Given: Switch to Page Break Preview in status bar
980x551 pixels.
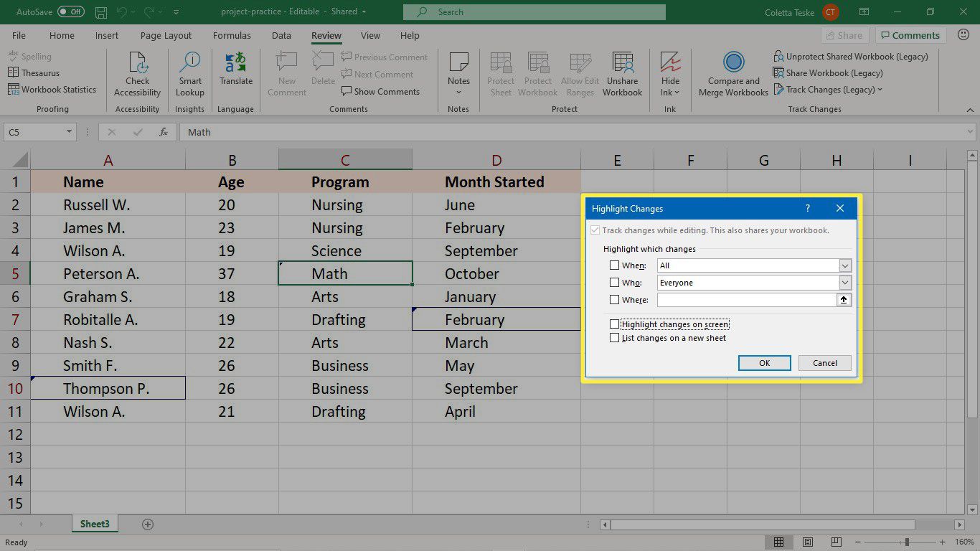Looking at the screenshot, I should [x=837, y=542].
